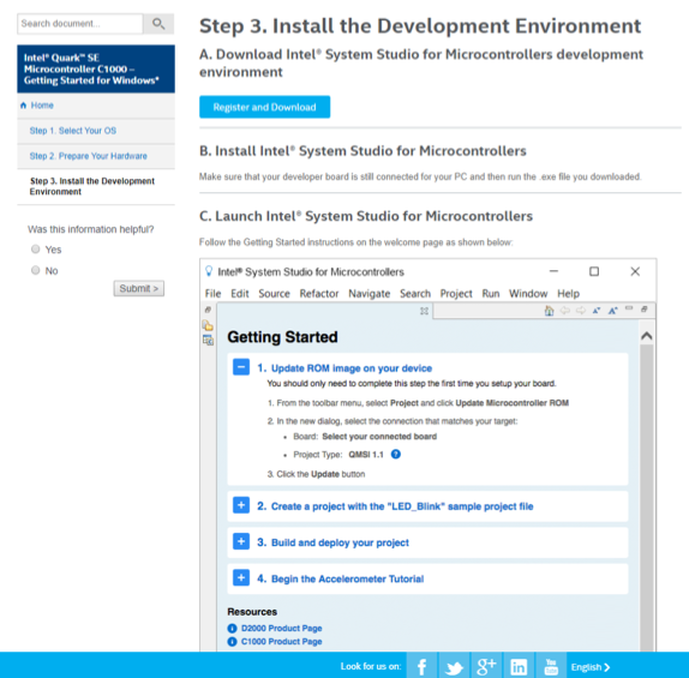Open the Run menu
Screen dimensions: 689x678
point(491,294)
